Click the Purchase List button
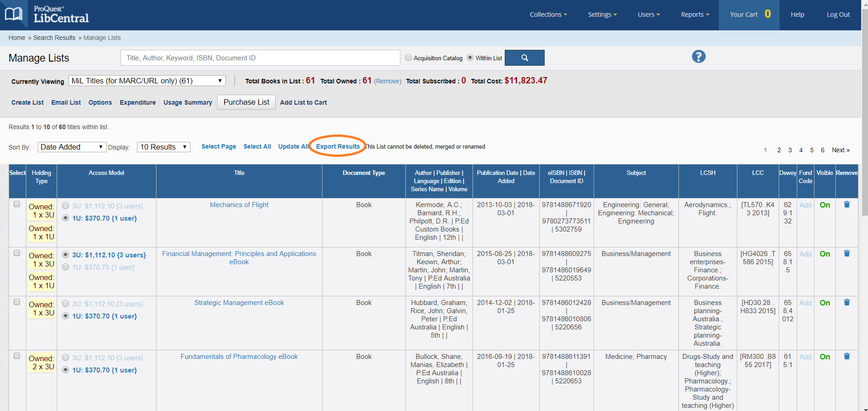868x411 pixels. [246, 102]
